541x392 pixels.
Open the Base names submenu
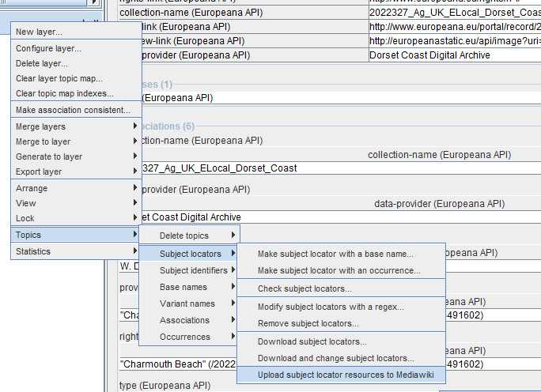[189, 287]
